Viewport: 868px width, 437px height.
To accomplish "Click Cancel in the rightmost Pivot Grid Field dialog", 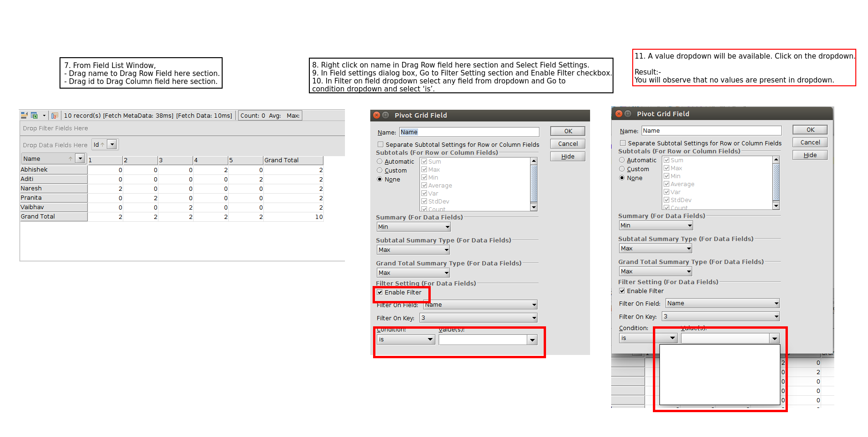I will click(810, 143).
